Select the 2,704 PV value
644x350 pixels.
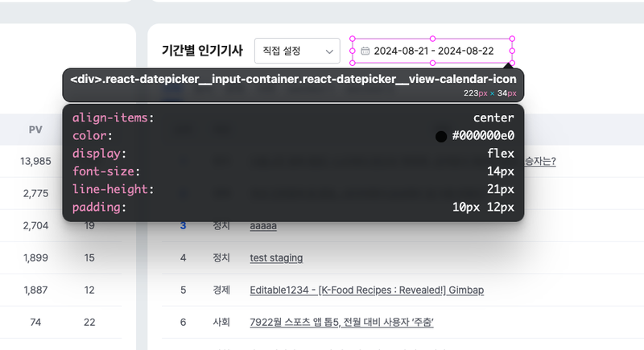[35, 225]
